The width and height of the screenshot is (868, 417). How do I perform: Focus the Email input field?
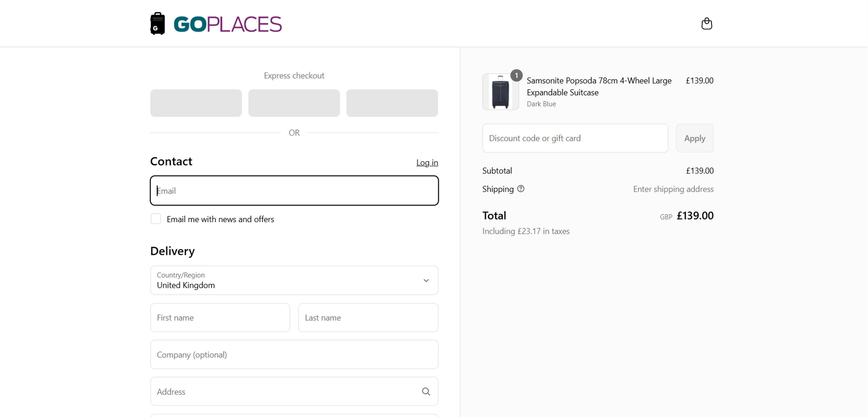click(294, 191)
